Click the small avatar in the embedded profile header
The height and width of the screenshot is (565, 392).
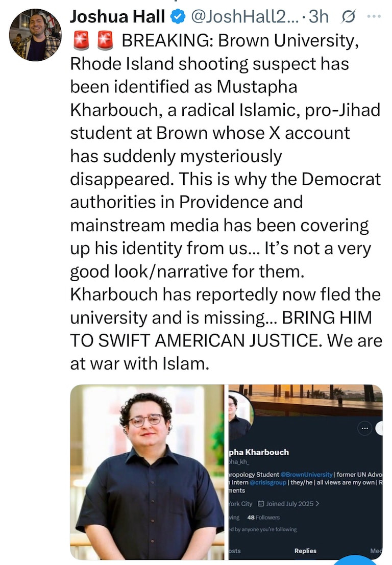point(239,411)
